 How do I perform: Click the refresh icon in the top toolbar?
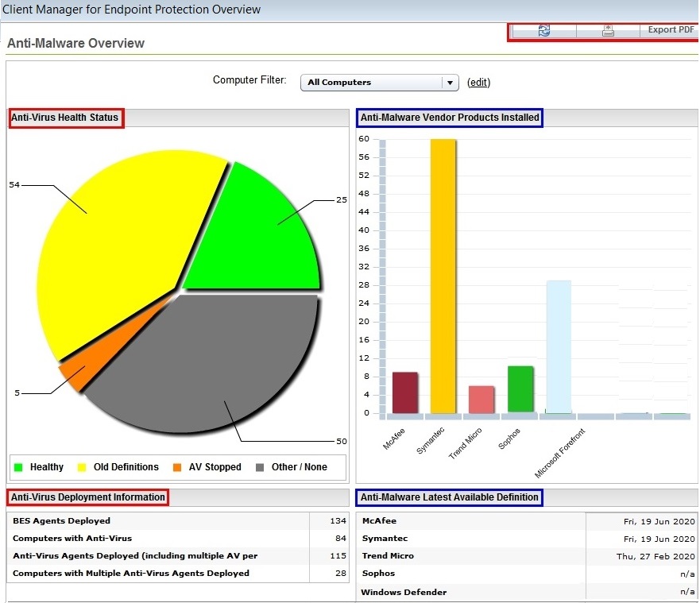544,30
